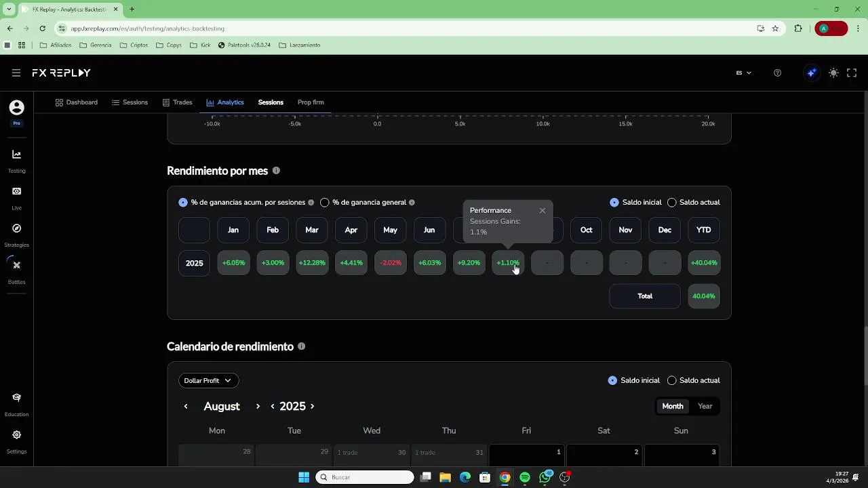Select % de ganancia general radio

pyautogui.click(x=325, y=203)
